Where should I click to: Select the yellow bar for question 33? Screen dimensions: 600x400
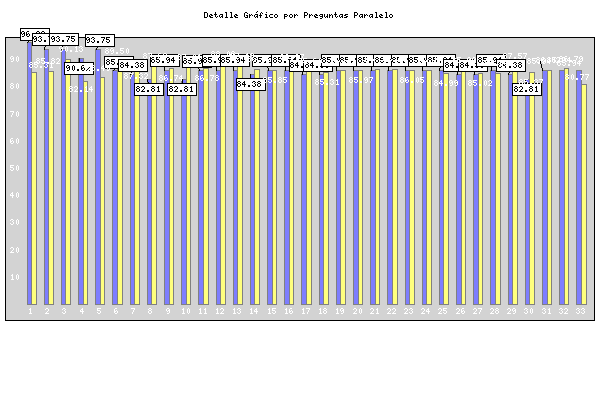click(584, 194)
